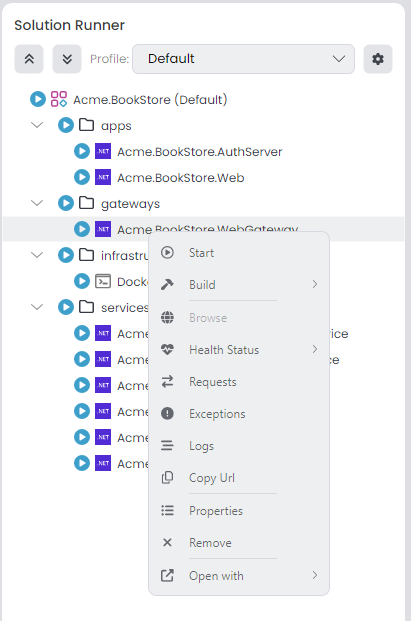Image resolution: width=411 pixels, height=621 pixels.
Task: Click the apps folder icon
Action: pos(86,125)
